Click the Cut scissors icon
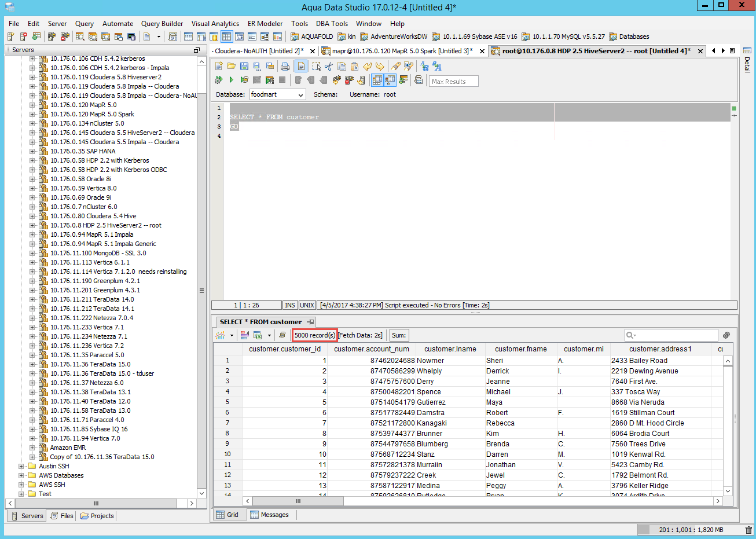The height and width of the screenshot is (539, 756). (329, 66)
